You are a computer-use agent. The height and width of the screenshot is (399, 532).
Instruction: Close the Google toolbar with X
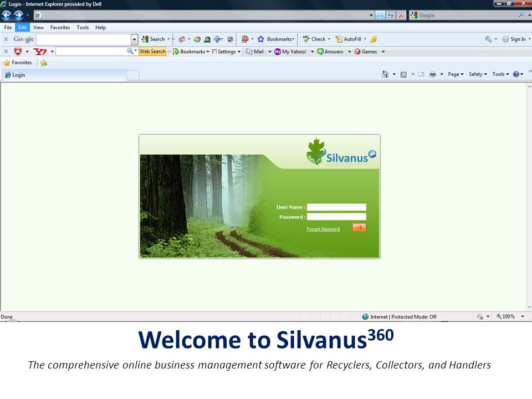coord(6,39)
